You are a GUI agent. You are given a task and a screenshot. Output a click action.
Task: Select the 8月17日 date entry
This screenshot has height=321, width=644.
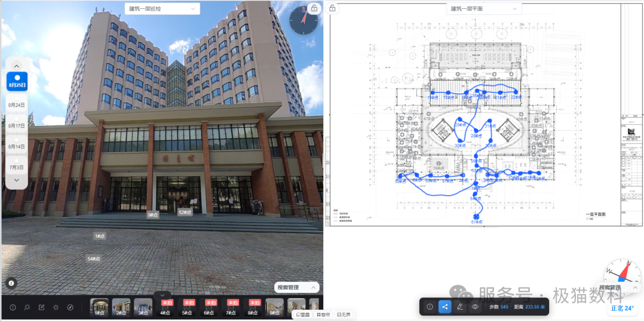pos(17,122)
